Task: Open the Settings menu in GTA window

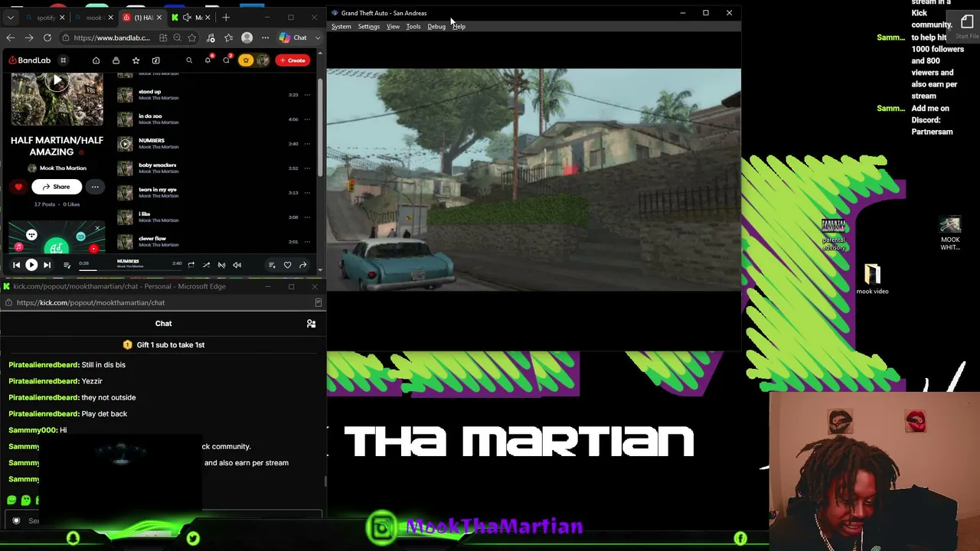Action: (368, 27)
